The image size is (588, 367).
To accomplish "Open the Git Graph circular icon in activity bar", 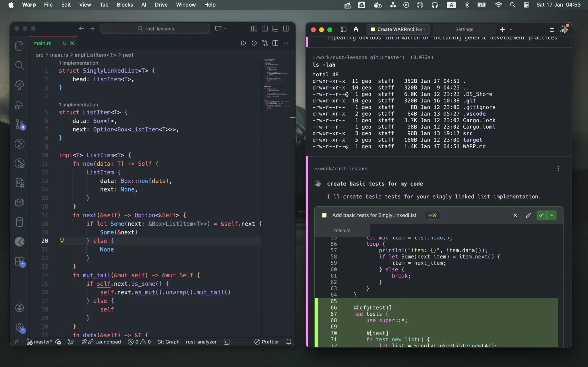I will pos(20,143).
